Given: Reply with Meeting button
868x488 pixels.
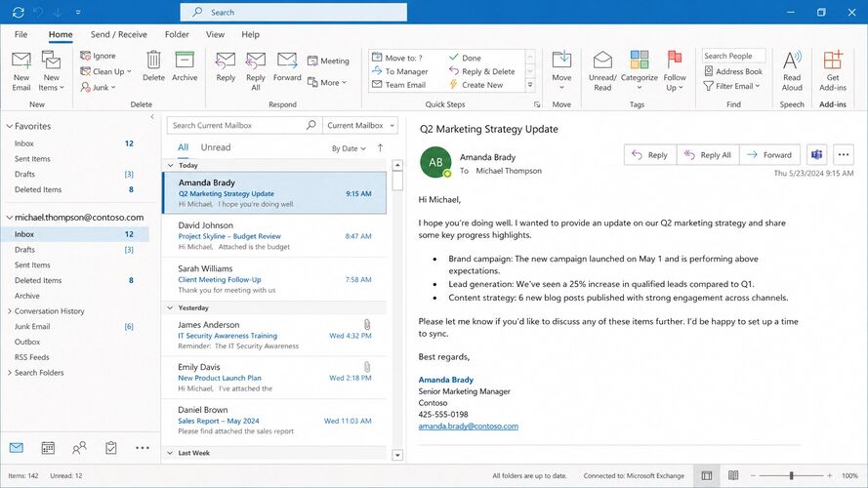Looking at the screenshot, I should [328, 61].
